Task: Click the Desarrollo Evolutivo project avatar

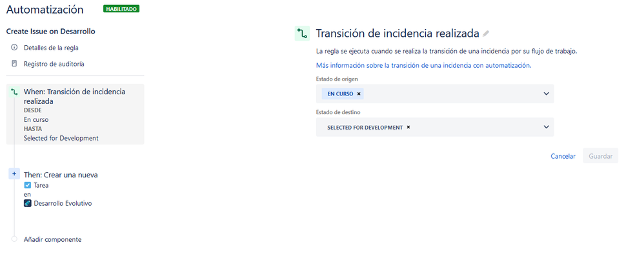Action: pos(28,203)
